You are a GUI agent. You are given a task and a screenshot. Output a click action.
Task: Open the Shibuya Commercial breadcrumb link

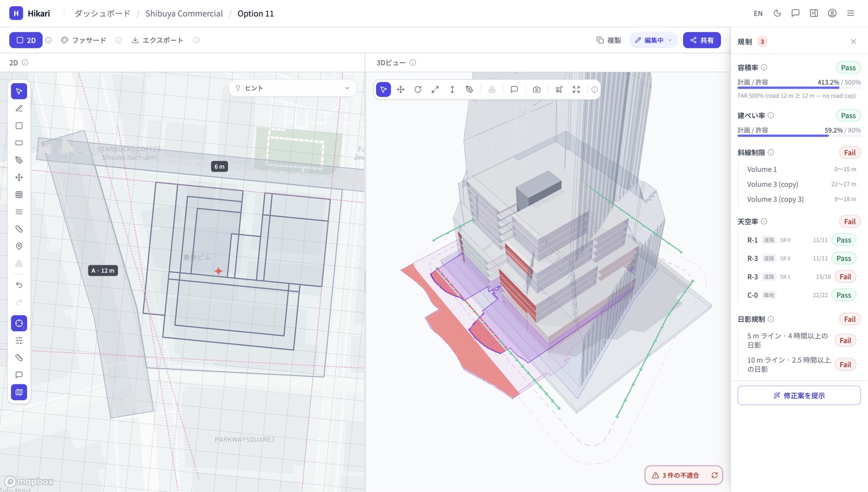pos(184,14)
